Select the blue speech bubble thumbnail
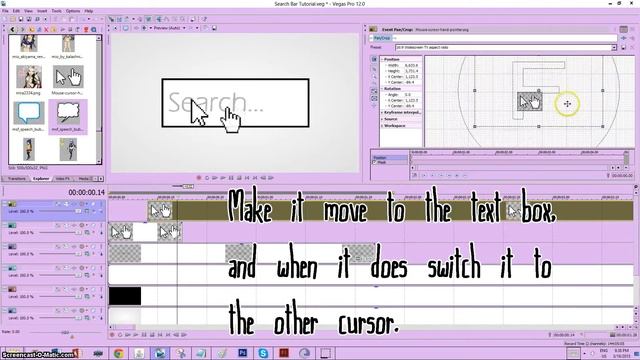This screenshot has height=360, width=640. click(29, 113)
